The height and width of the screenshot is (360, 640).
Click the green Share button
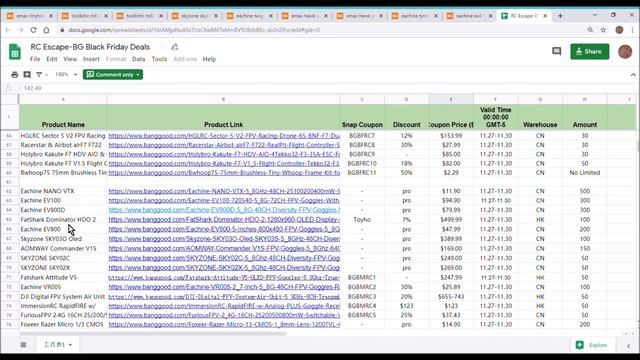coord(589,51)
